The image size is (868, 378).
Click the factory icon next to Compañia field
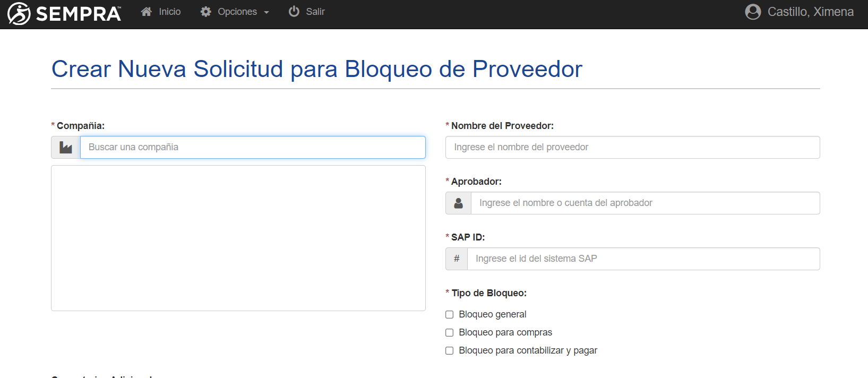pos(66,148)
